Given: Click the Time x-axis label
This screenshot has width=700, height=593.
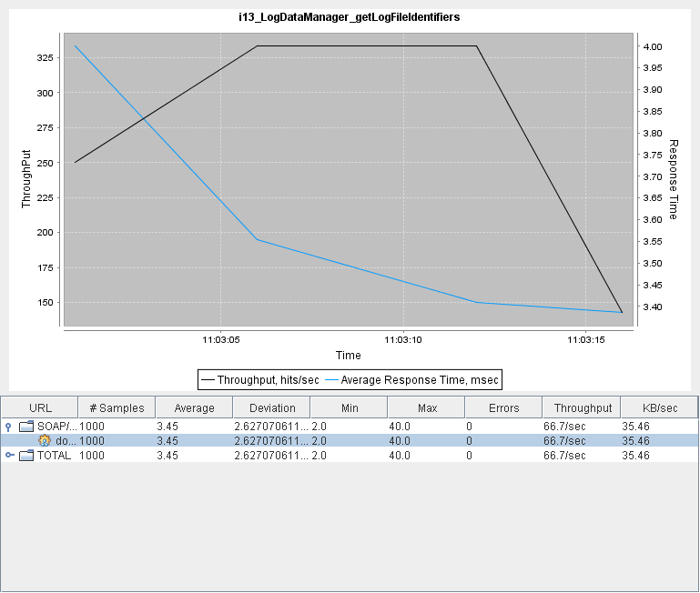Looking at the screenshot, I should (x=349, y=356).
